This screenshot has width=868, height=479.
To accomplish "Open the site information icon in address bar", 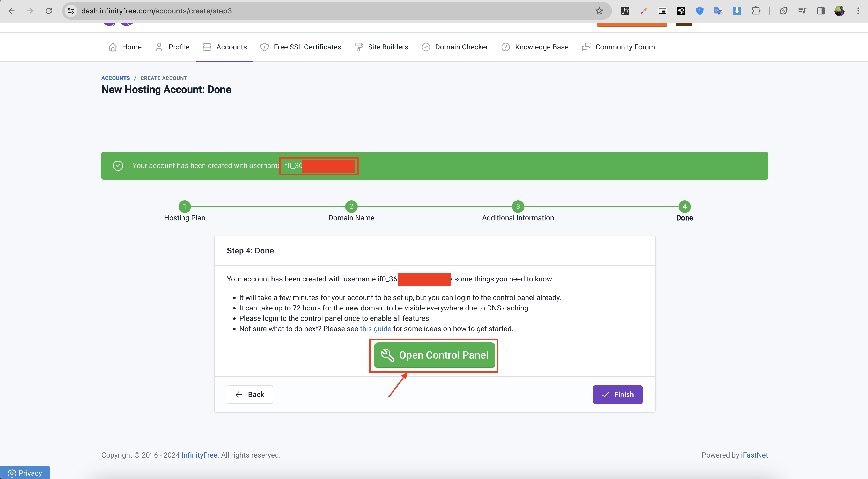I will pyautogui.click(x=71, y=11).
